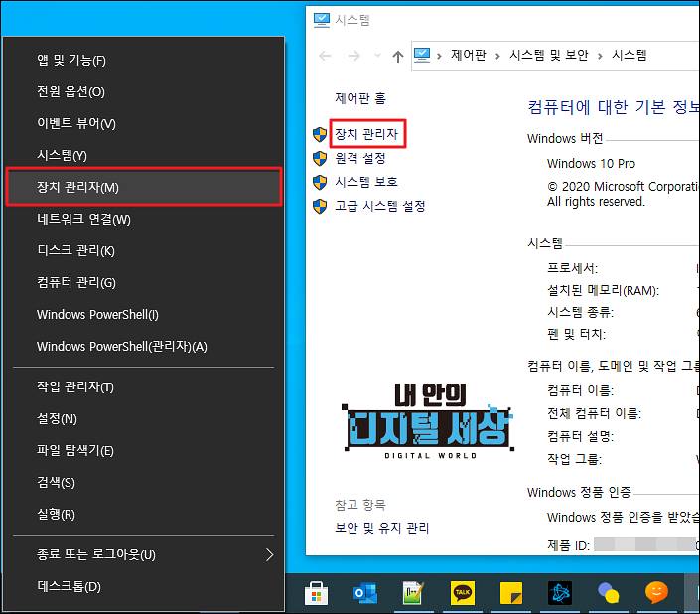Click 장치 관리자(M) menu item
The width and height of the screenshot is (700, 614).
tap(144, 187)
